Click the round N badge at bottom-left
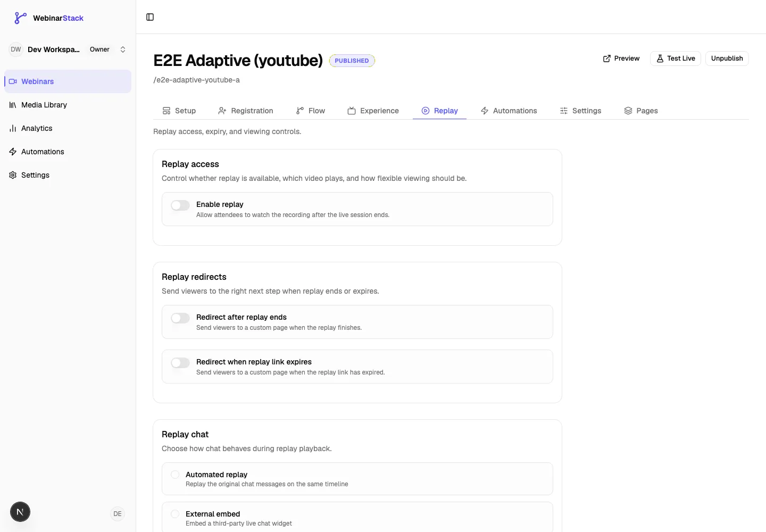 (20, 512)
